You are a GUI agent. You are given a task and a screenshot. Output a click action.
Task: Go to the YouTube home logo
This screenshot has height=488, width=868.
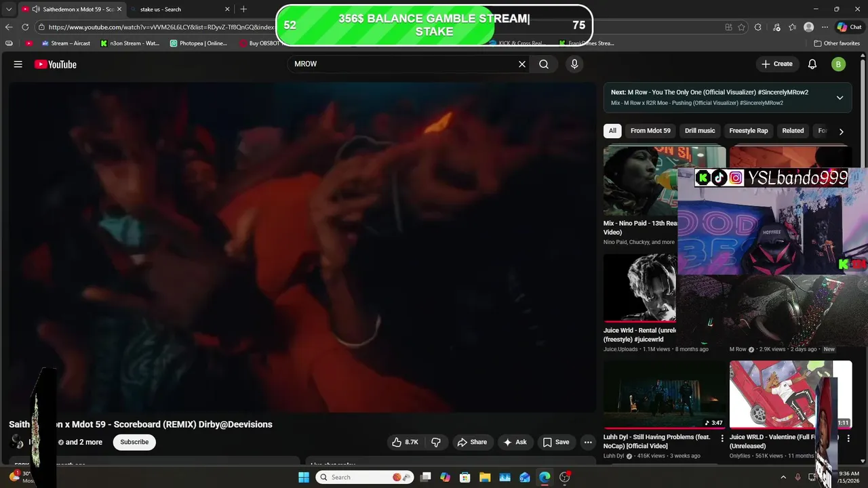[56, 64]
